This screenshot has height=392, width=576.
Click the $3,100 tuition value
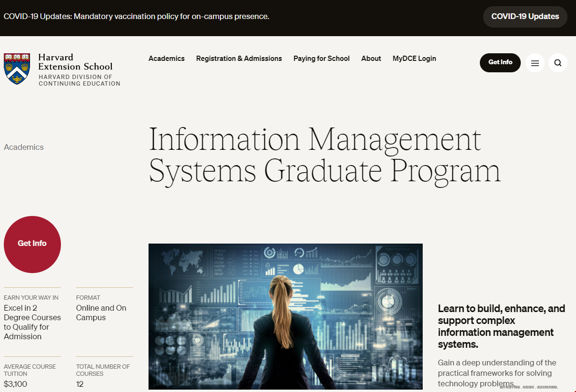[x=16, y=384]
